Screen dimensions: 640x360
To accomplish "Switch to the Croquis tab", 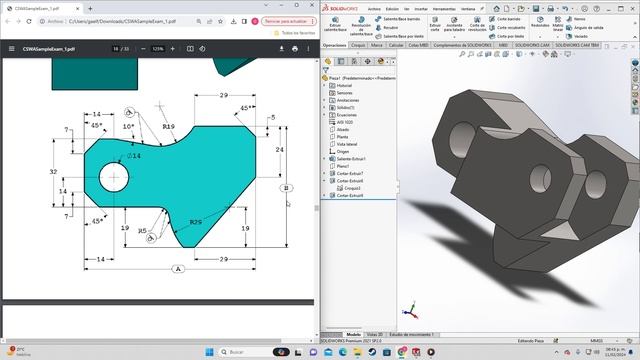I will [x=358, y=45].
